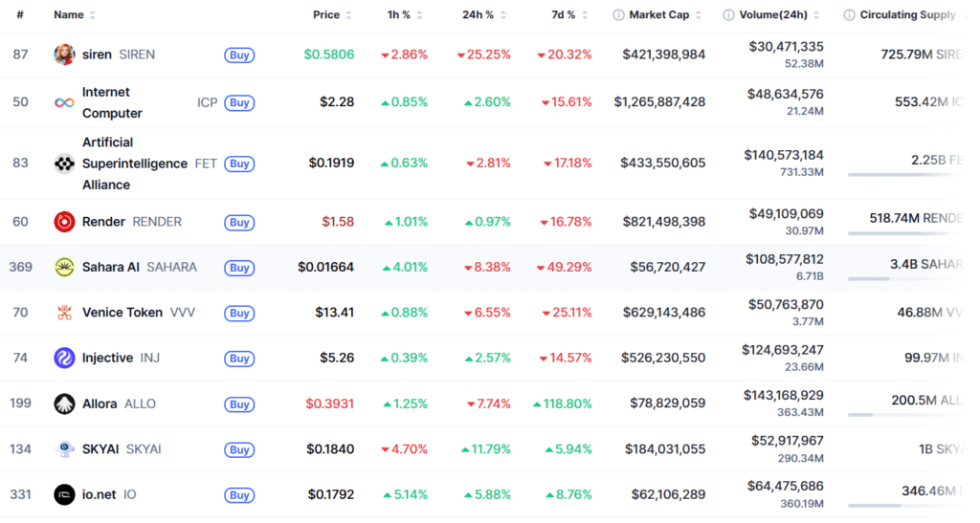The width and height of the screenshot is (980, 523).
Task: Click the Internet Computer infinity logo
Action: pyautogui.click(x=64, y=102)
